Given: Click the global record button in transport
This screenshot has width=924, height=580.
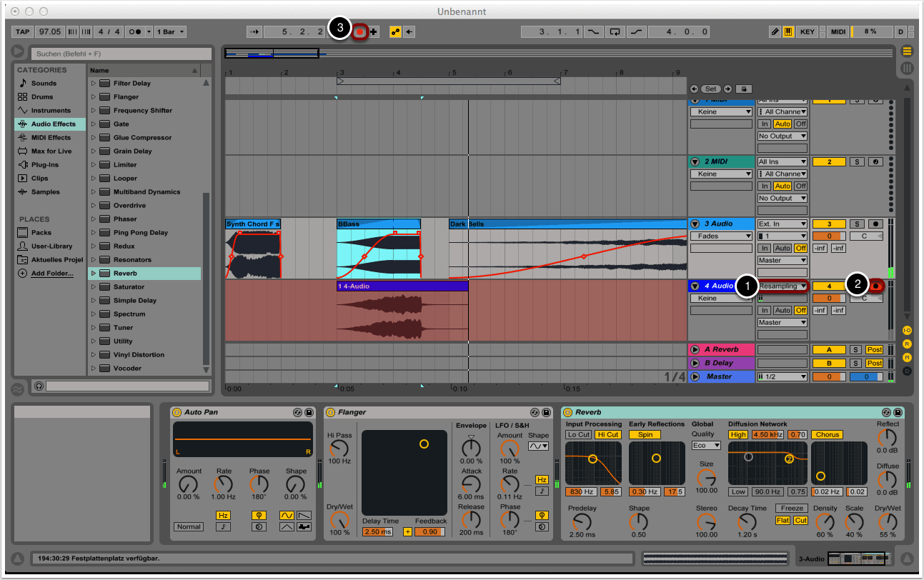Looking at the screenshot, I should [360, 31].
